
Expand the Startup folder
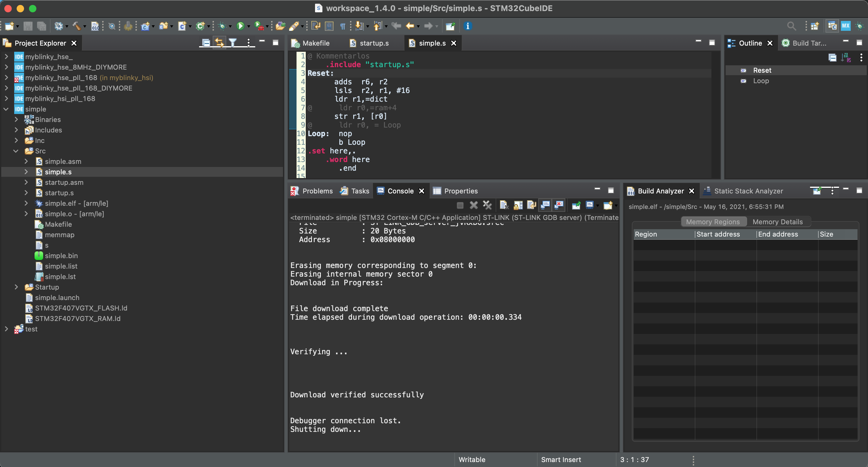16,287
